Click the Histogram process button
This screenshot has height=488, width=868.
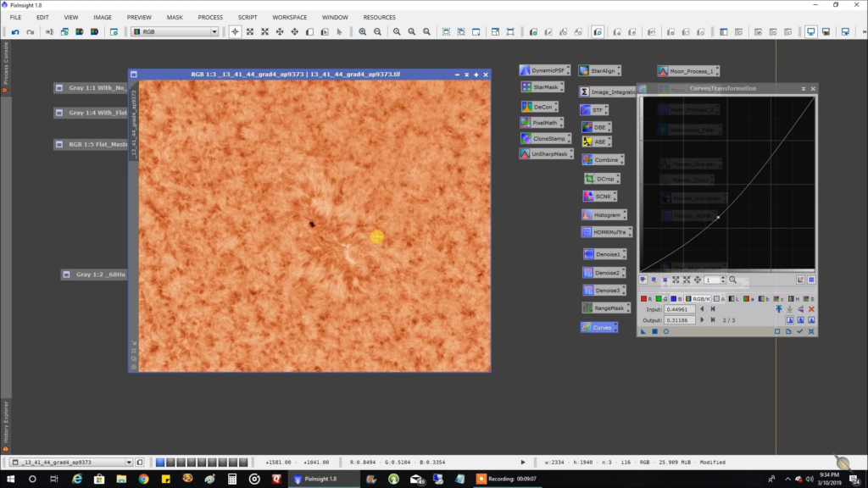(603, 213)
